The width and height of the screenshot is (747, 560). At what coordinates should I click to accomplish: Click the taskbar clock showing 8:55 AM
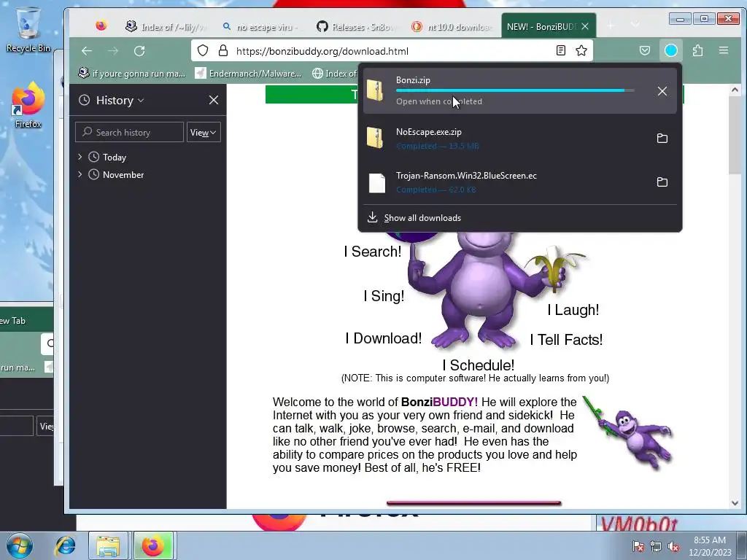(x=710, y=545)
